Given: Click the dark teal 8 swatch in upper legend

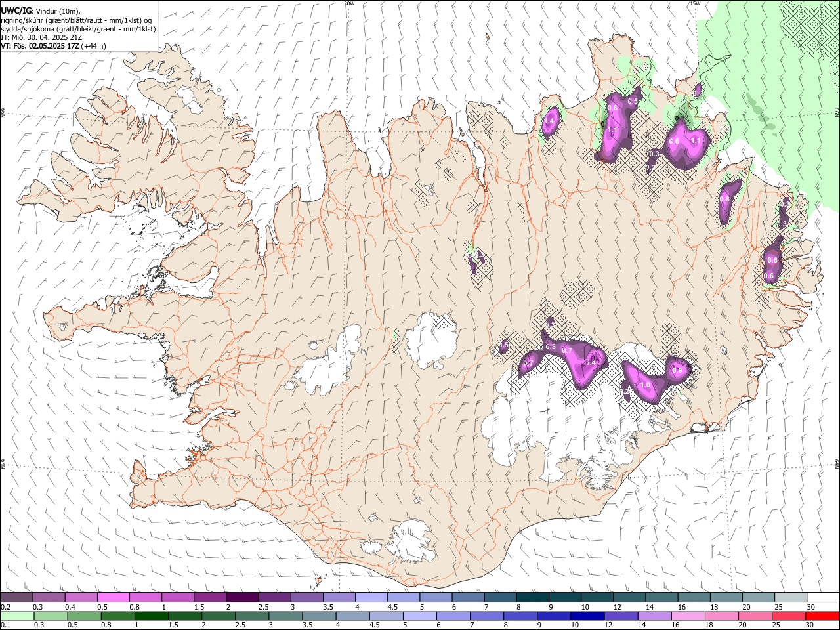Looking at the screenshot, I should (532, 598).
